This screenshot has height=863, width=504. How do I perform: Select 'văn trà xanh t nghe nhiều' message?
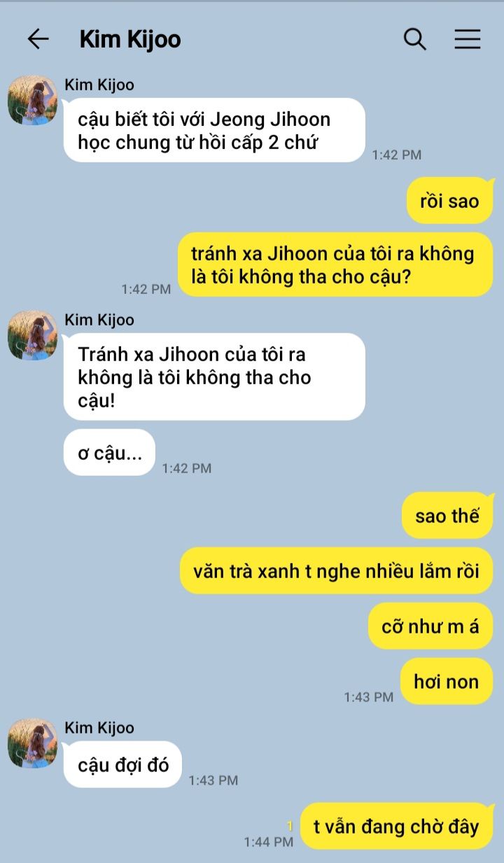tap(337, 570)
